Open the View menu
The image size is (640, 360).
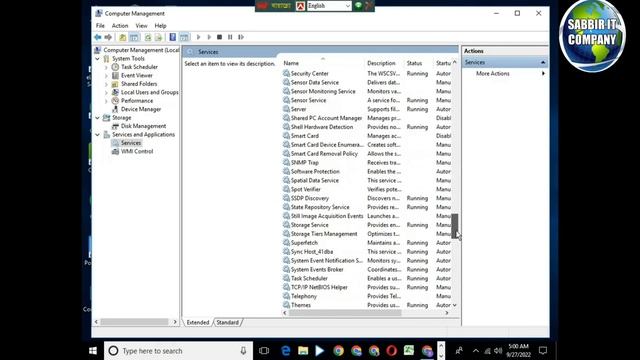pos(142,26)
